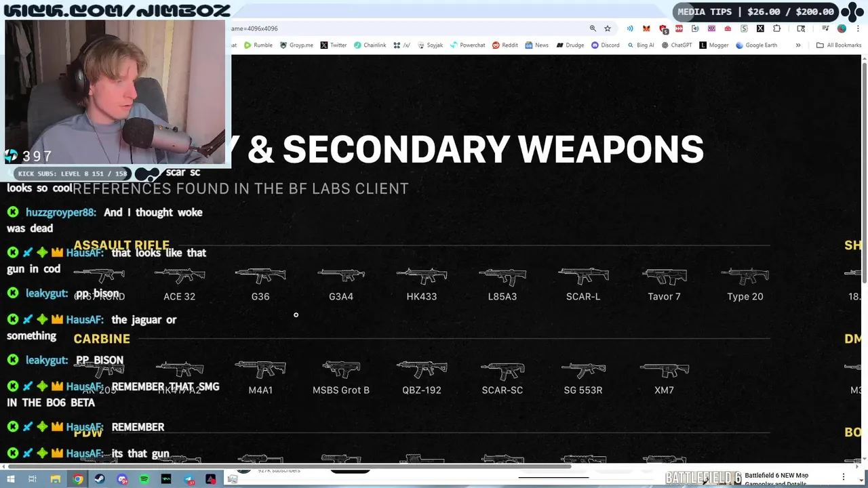Open the Rumble bookmark
This screenshot has height=488, width=868.
(x=258, y=45)
